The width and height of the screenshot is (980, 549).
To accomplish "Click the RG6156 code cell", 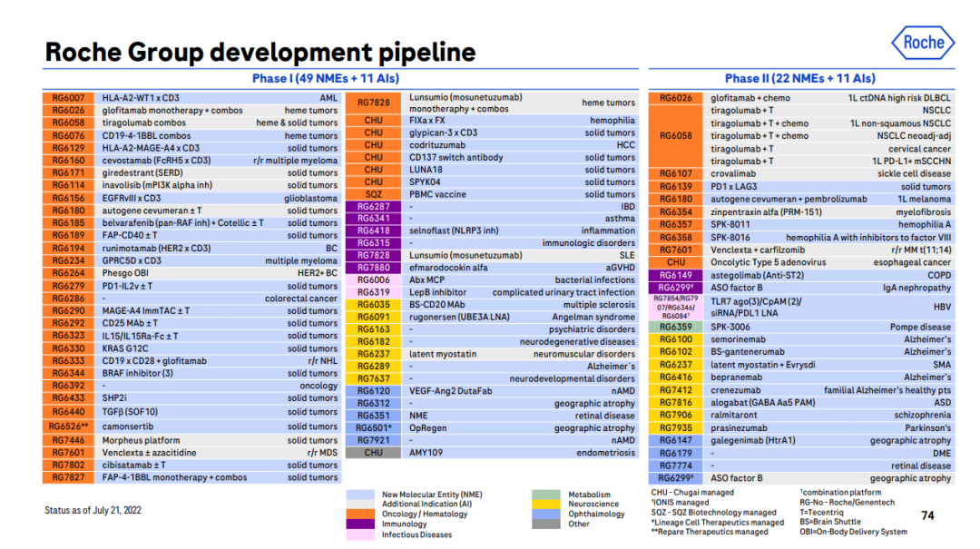I will coord(68,198).
